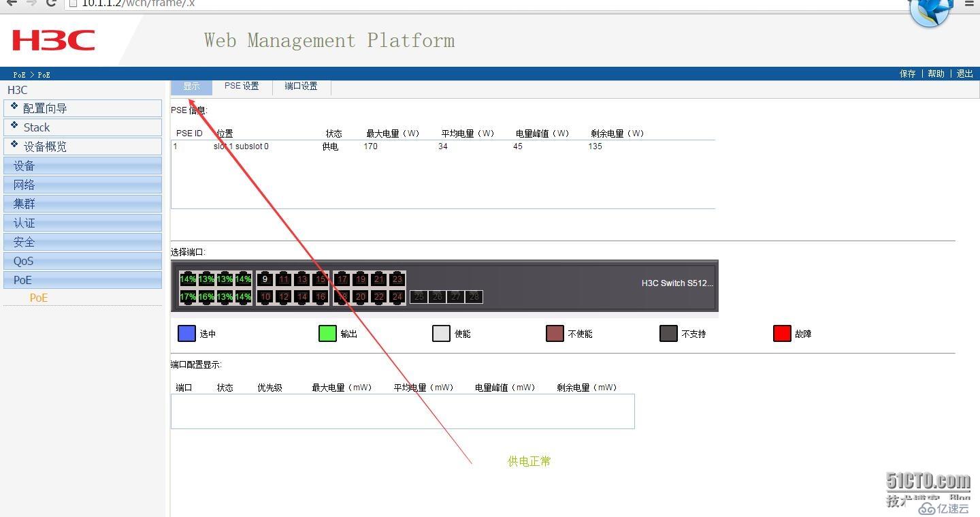Open the 配置向导 wizard item

point(83,108)
